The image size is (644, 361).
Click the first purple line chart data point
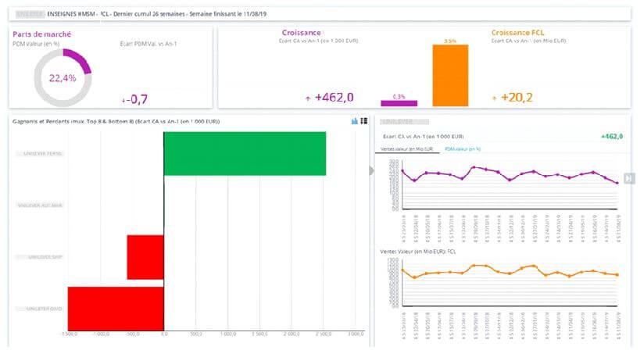click(x=402, y=171)
